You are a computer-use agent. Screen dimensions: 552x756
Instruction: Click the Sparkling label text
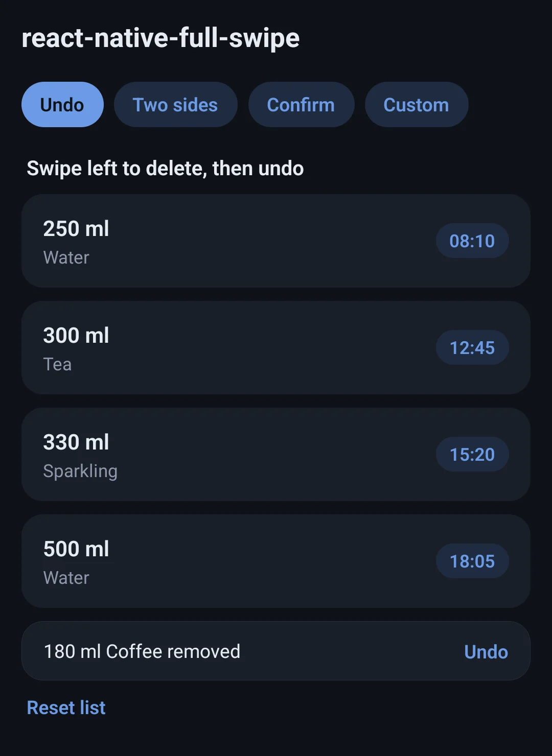pyautogui.click(x=80, y=471)
